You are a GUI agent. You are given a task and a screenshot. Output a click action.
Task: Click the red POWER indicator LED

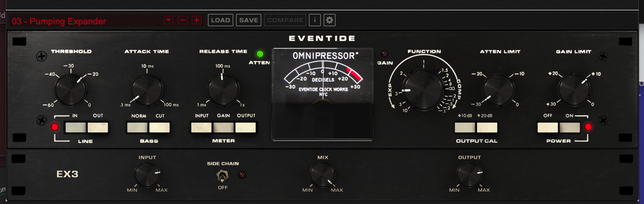point(588,127)
